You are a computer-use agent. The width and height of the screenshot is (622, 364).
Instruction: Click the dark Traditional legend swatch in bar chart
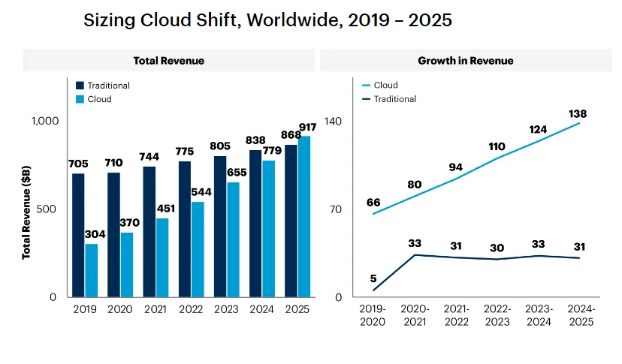click(x=80, y=86)
